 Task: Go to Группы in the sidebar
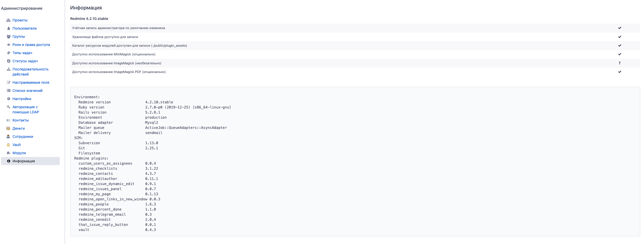click(x=19, y=36)
